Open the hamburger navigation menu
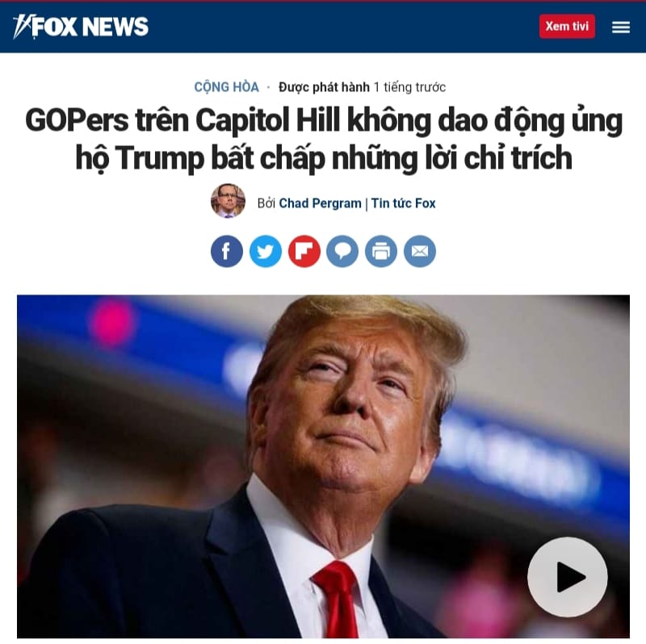Image resolution: width=646 pixels, height=644 pixels. coord(620,27)
